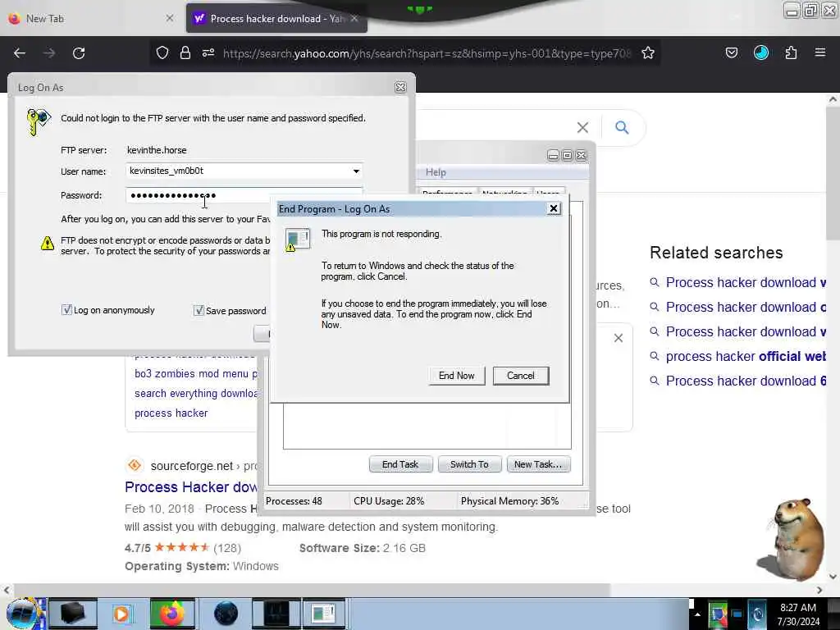Viewport: 840px width, 630px height.
Task: Open the globe taskbar icon
Action: 226,614
